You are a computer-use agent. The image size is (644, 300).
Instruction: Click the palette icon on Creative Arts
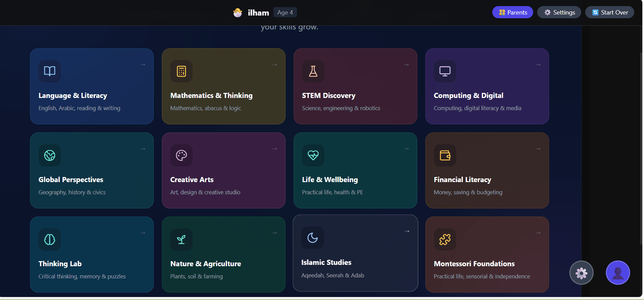pyautogui.click(x=181, y=155)
